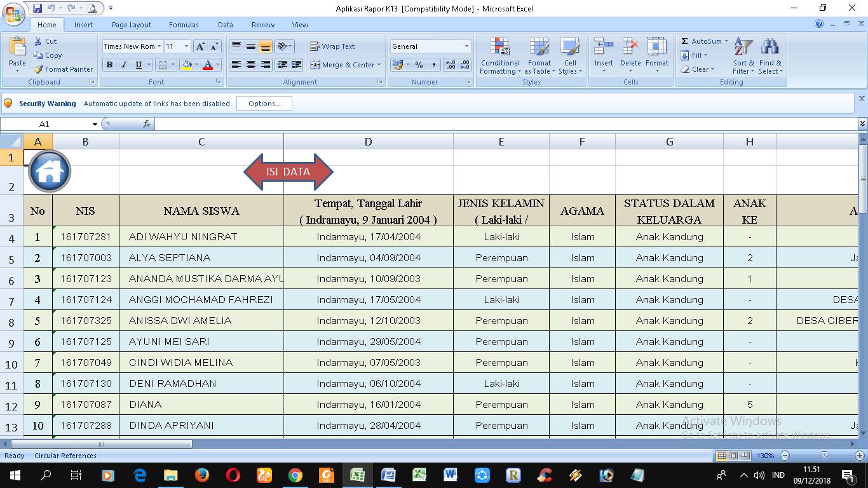Launch Opera browser from the taskbar
Viewport: 868px width, 488px height.
click(x=233, y=475)
